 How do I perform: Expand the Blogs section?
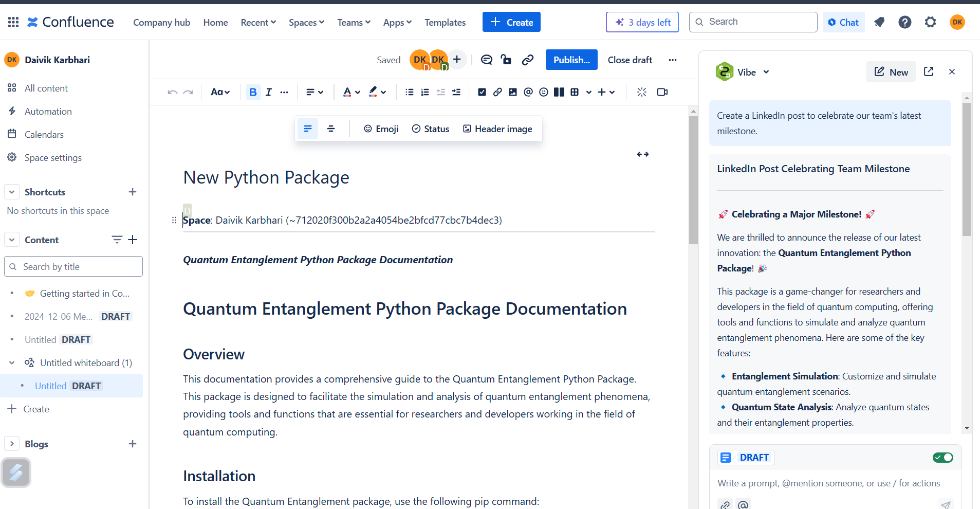tap(12, 444)
